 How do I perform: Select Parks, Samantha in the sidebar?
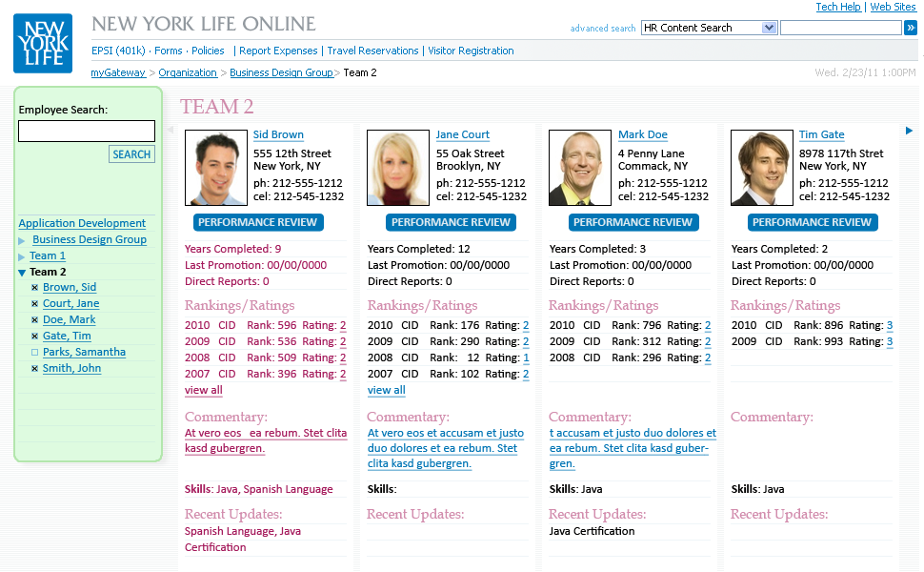84,352
